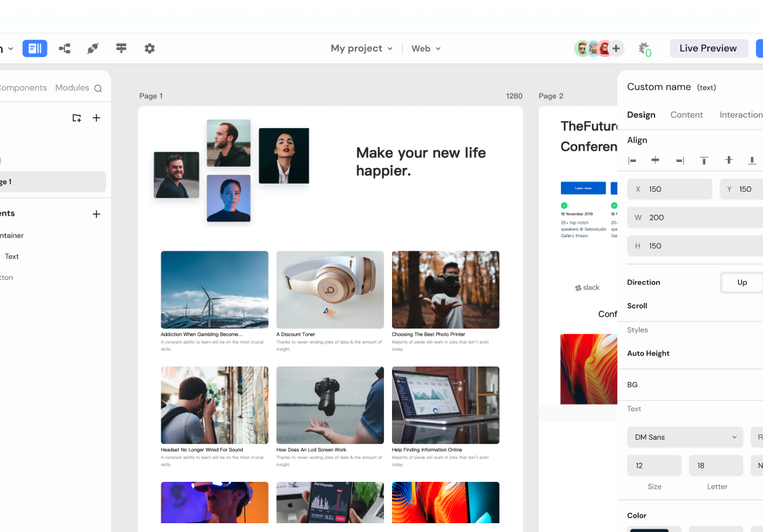Screen dimensions: 763x532
Task: Switch to the Content tab
Action: click(686, 115)
